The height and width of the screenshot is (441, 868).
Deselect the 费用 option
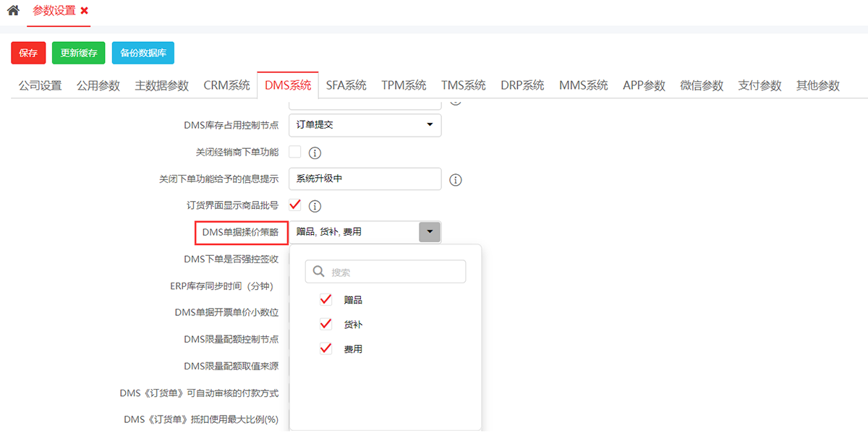[325, 348]
